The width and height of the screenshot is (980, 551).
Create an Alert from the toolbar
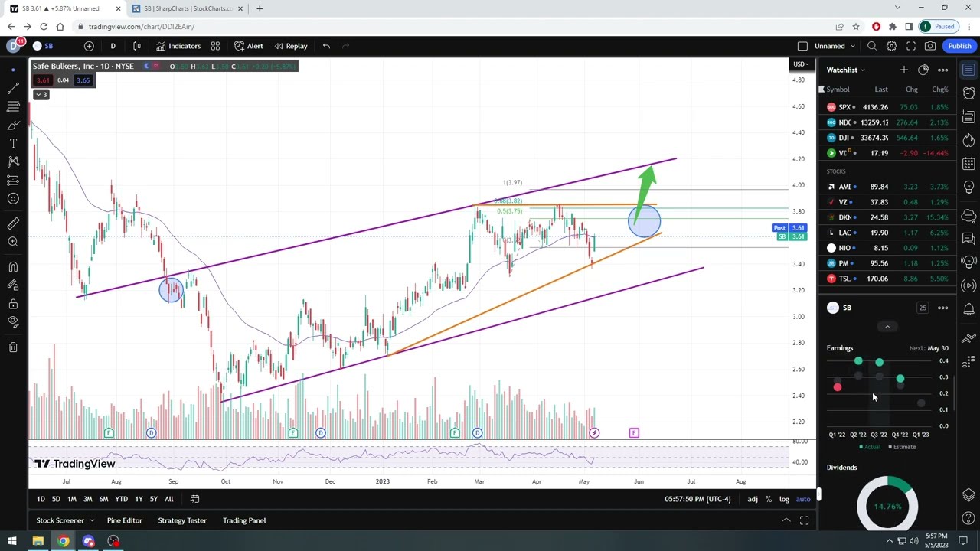point(249,46)
